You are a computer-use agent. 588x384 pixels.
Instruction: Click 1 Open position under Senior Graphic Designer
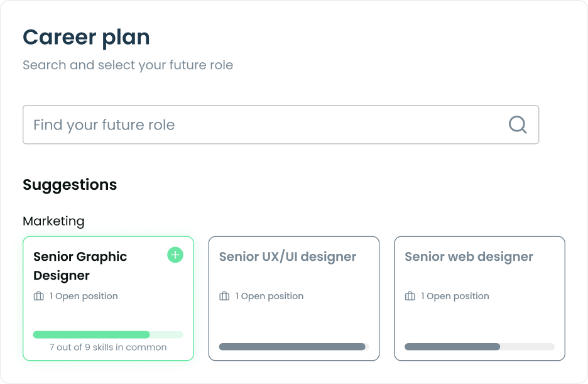(84, 296)
